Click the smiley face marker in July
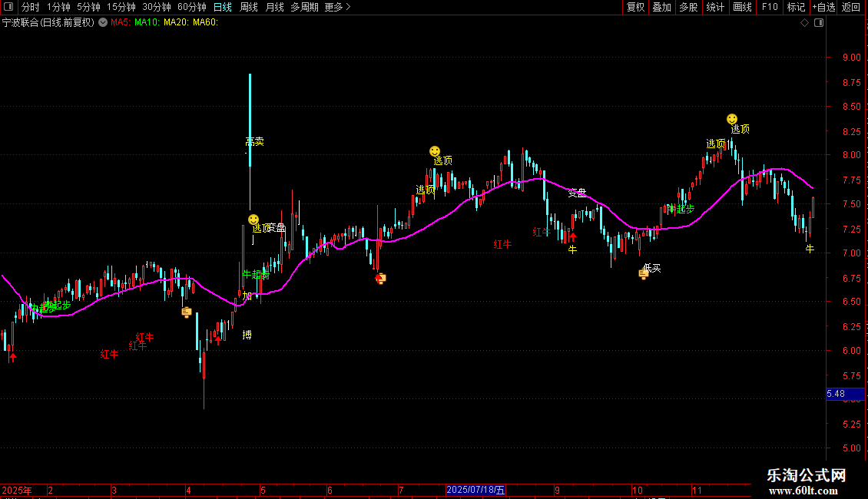Image resolution: width=868 pixels, height=499 pixels. click(435, 151)
